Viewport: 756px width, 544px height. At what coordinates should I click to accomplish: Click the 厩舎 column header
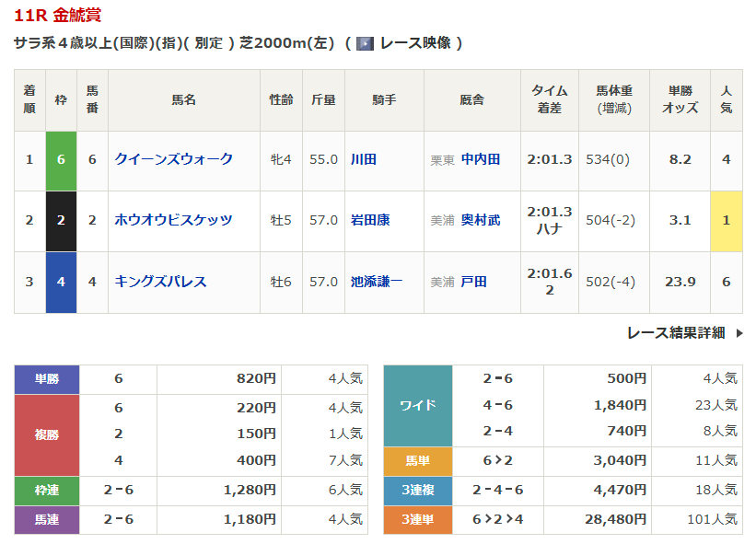click(x=472, y=99)
